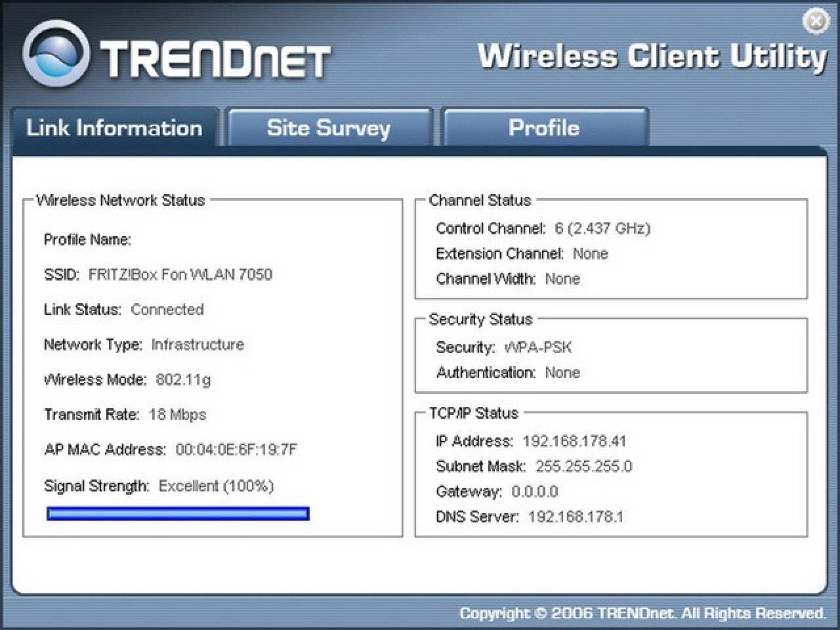Click the Gateway value 0.0.0.0

(535, 492)
